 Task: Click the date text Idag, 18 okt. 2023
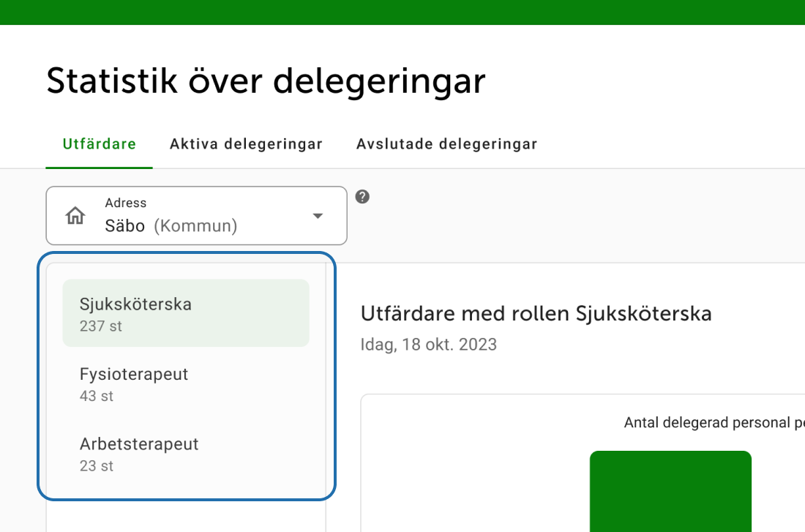pyautogui.click(x=429, y=344)
